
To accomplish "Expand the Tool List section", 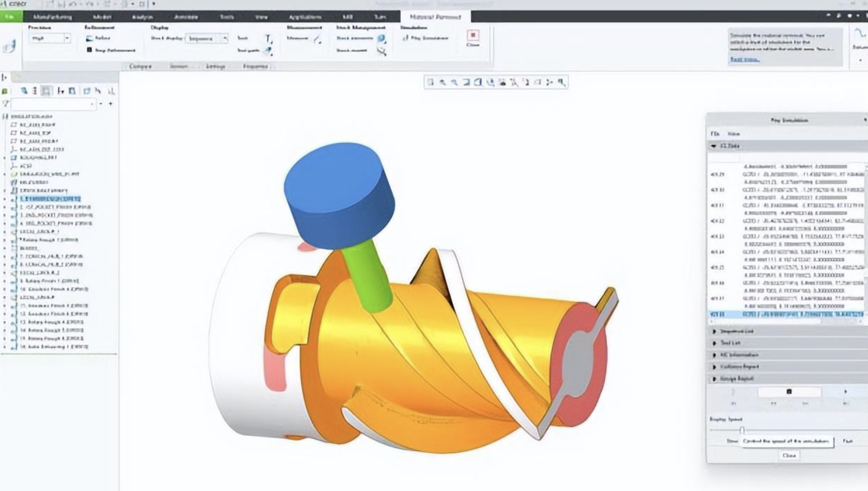I will click(x=731, y=343).
